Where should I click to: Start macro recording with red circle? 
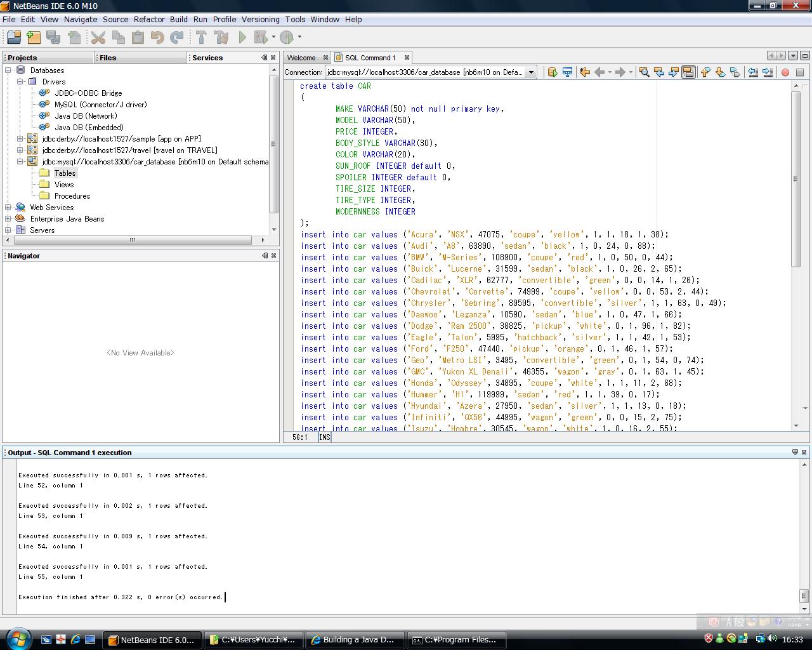click(785, 72)
